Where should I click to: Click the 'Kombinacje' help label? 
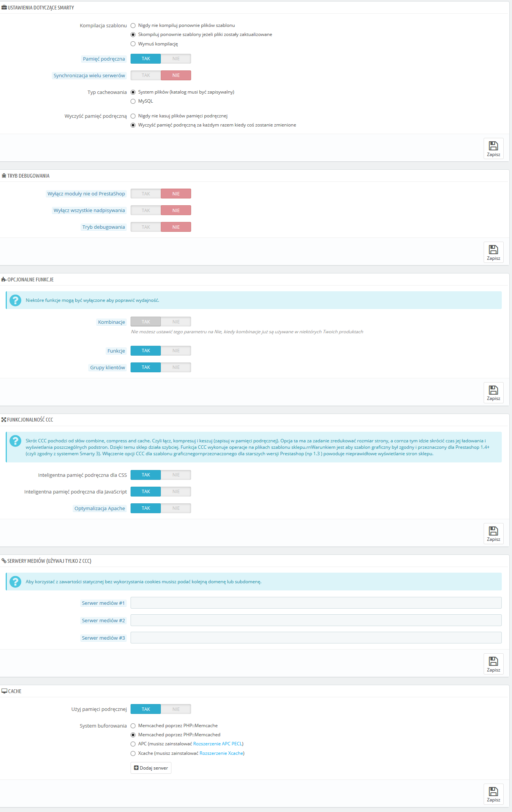tap(112, 322)
